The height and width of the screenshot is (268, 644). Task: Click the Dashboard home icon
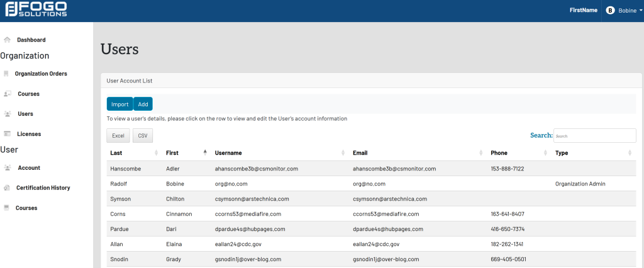7,40
